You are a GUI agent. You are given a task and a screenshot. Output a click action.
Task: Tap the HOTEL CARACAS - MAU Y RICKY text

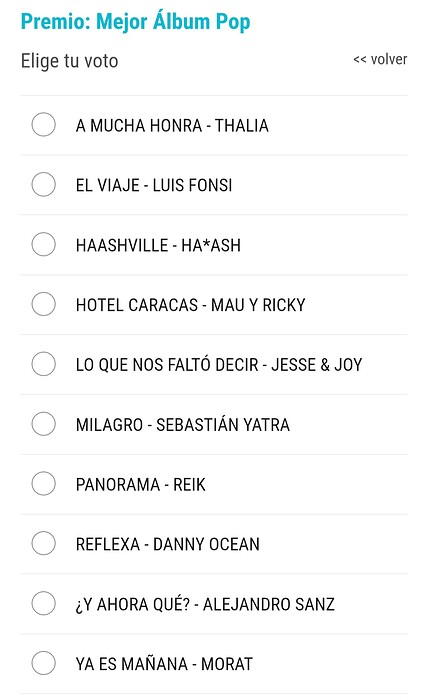coord(191,305)
